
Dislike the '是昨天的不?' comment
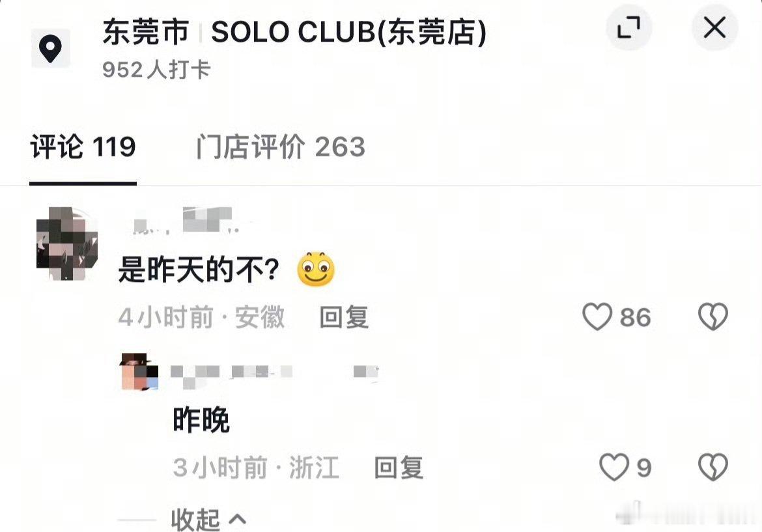[713, 316]
